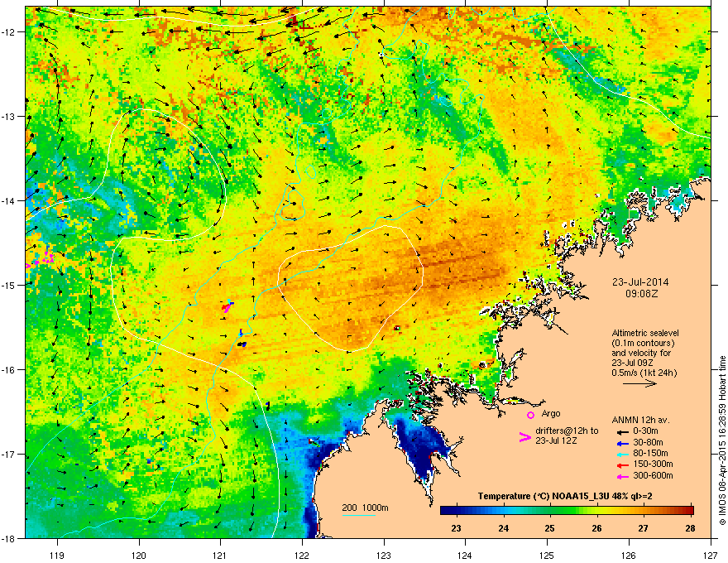This screenshot has height=563, width=728.
Task: Click the temperature colour bar
Action: (x=567, y=510)
